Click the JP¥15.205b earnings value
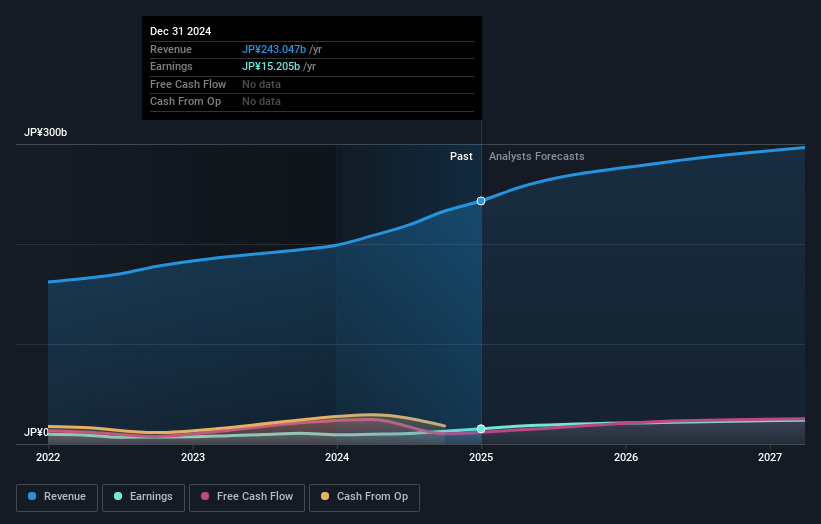The width and height of the screenshot is (821, 524). (x=271, y=66)
